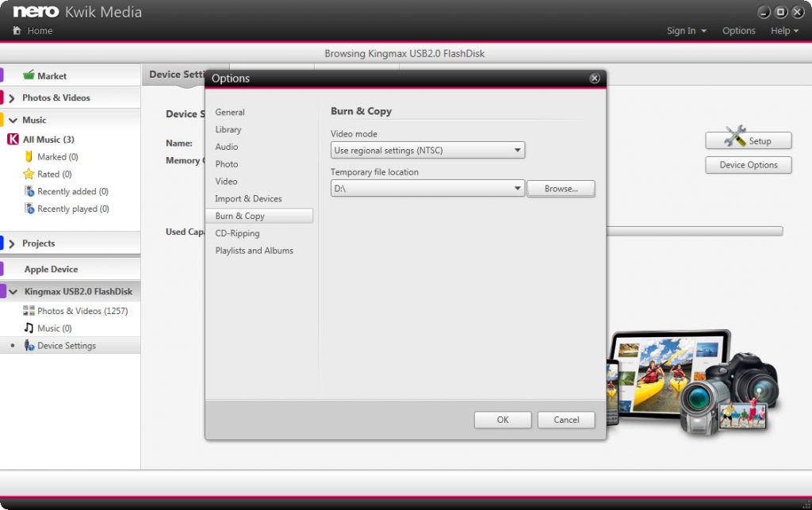Click the Device Settings icon in sidebar
The height and width of the screenshot is (510, 812).
point(29,345)
